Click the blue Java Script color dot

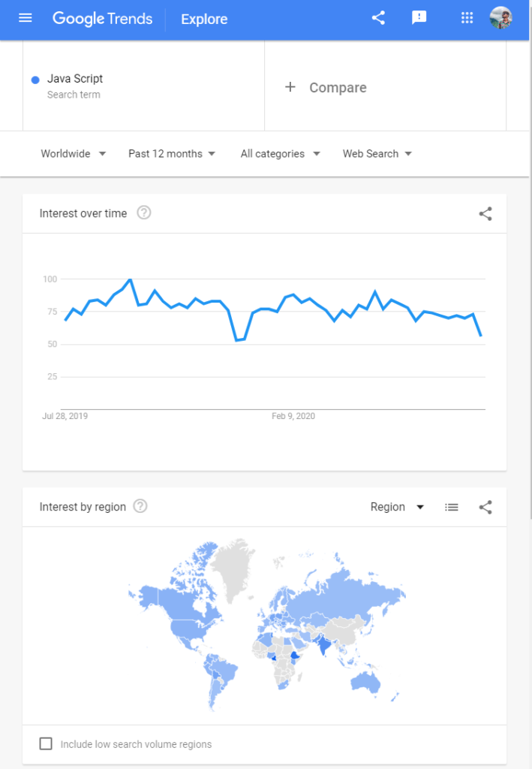(35, 80)
